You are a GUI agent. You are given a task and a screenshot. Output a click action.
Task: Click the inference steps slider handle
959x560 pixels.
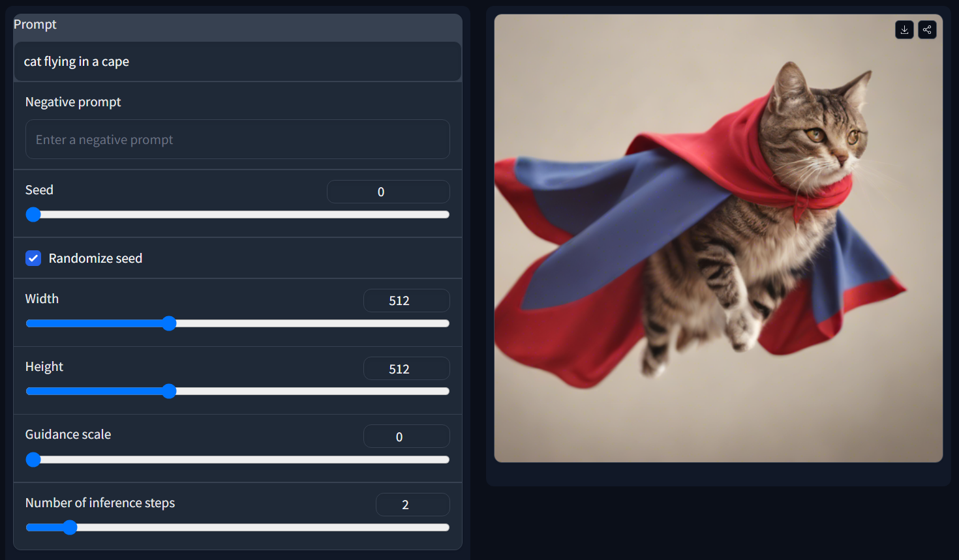click(70, 527)
